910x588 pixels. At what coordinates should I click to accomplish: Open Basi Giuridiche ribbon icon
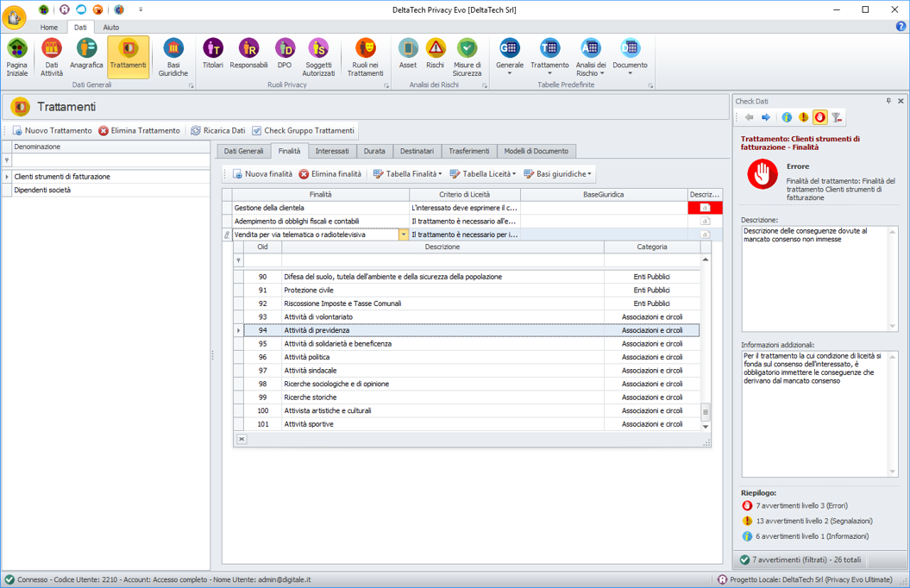tap(173, 58)
